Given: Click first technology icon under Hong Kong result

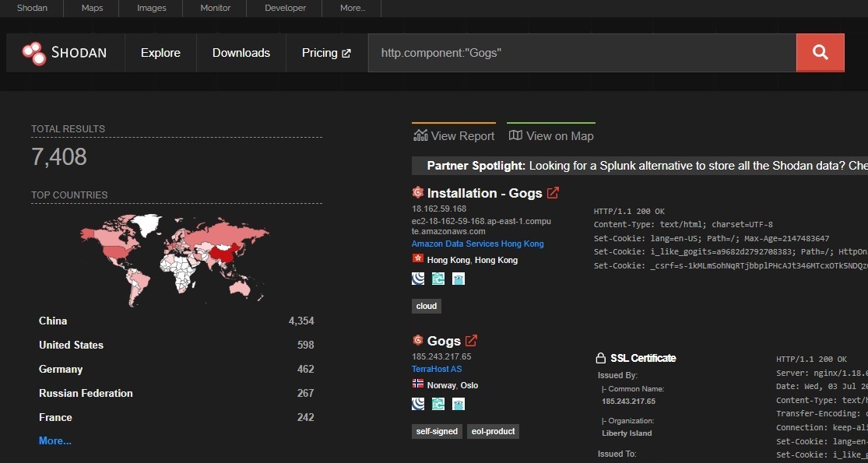Looking at the screenshot, I should pyautogui.click(x=418, y=279).
